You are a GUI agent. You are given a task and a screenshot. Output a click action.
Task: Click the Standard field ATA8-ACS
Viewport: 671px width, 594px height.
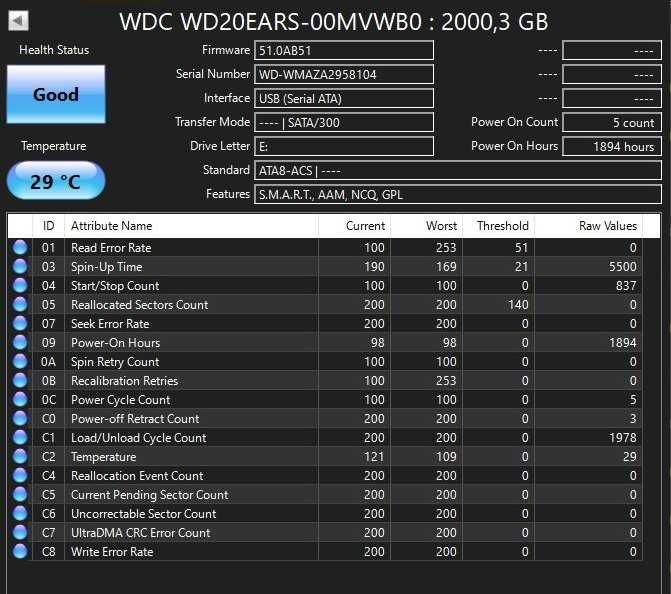pos(458,170)
